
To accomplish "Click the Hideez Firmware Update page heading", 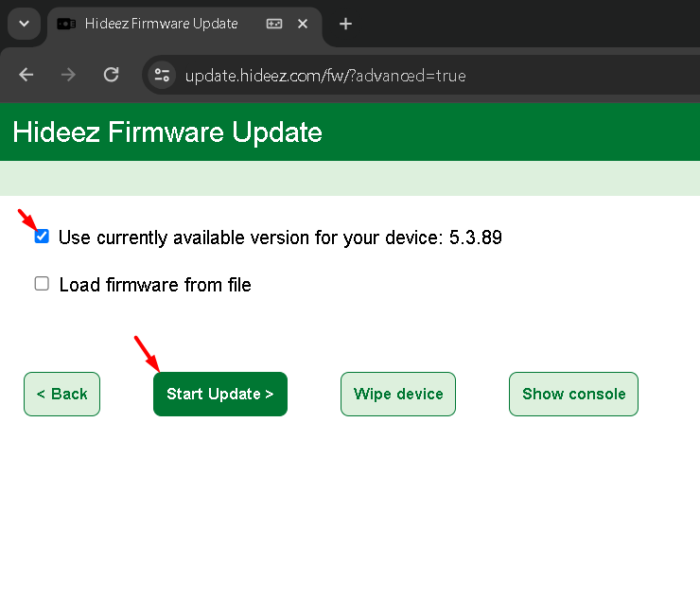I will coord(167,132).
